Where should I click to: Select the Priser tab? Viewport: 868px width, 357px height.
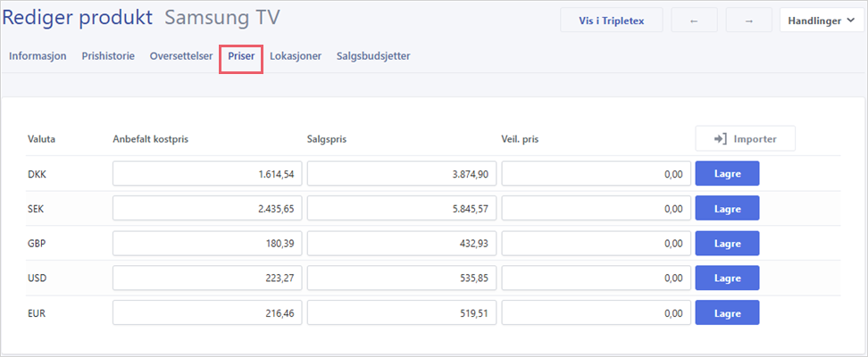tap(241, 56)
